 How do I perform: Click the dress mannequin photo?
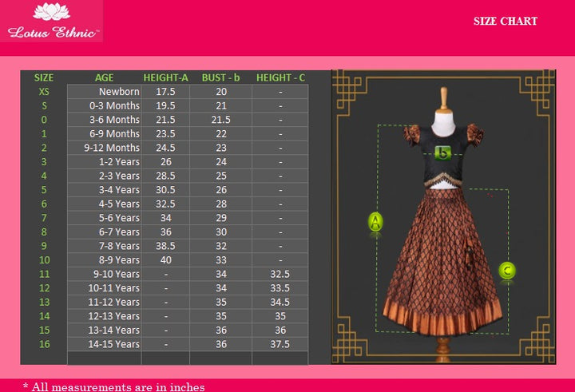click(443, 216)
